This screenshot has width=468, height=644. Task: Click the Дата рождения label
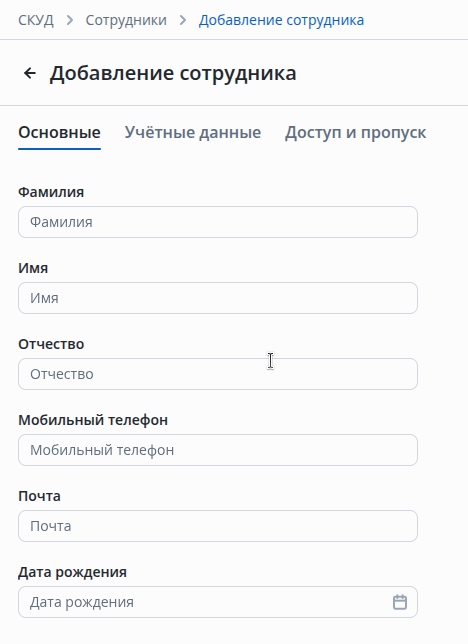72,572
